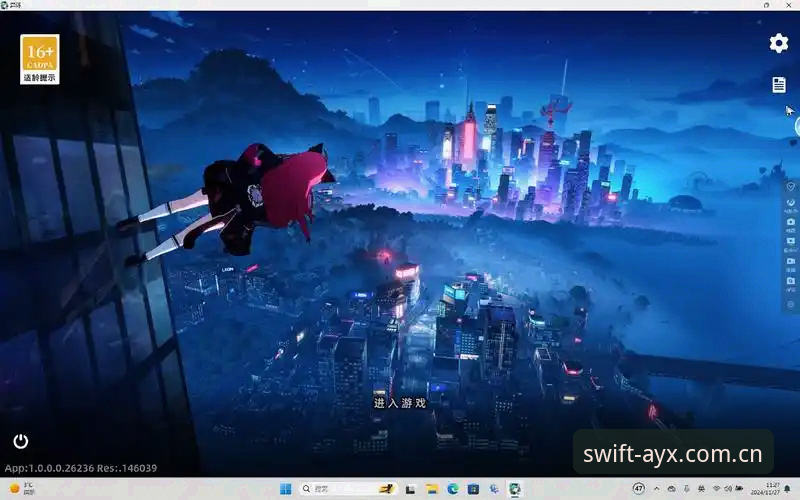Expand the hidden tray icons chevron
Viewport: 800px width, 500px height.
pos(656,489)
